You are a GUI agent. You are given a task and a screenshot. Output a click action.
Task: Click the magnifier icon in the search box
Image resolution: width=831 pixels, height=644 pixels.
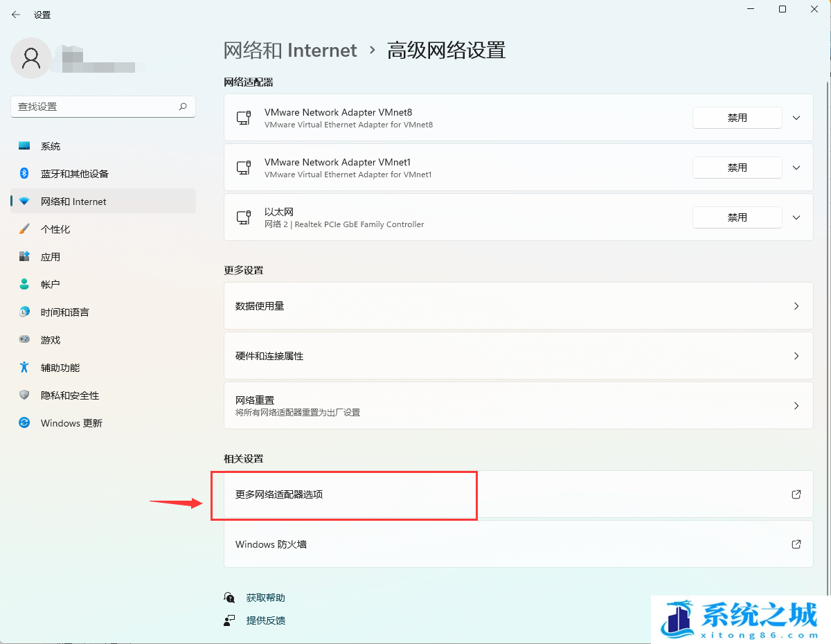[x=182, y=107]
